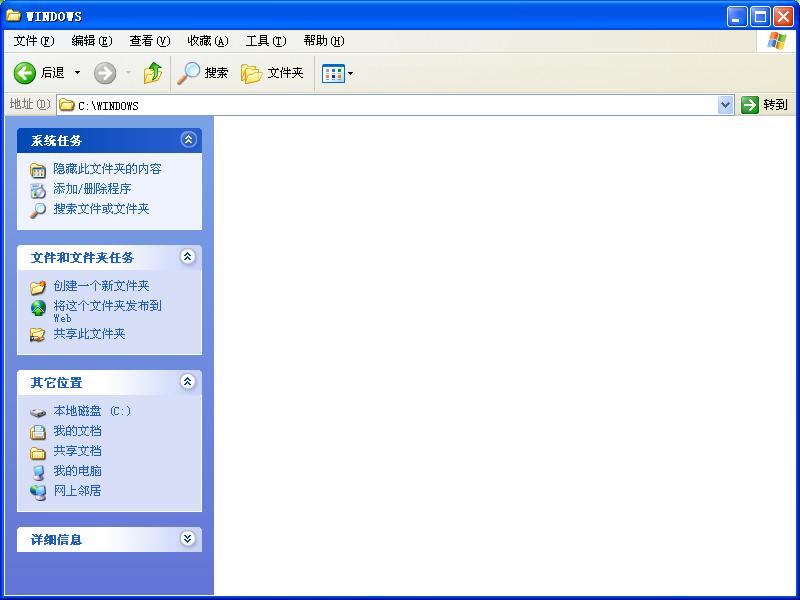Open the 帮助(H) menu
The height and width of the screenshot is (600, 800).
[324, 41]
